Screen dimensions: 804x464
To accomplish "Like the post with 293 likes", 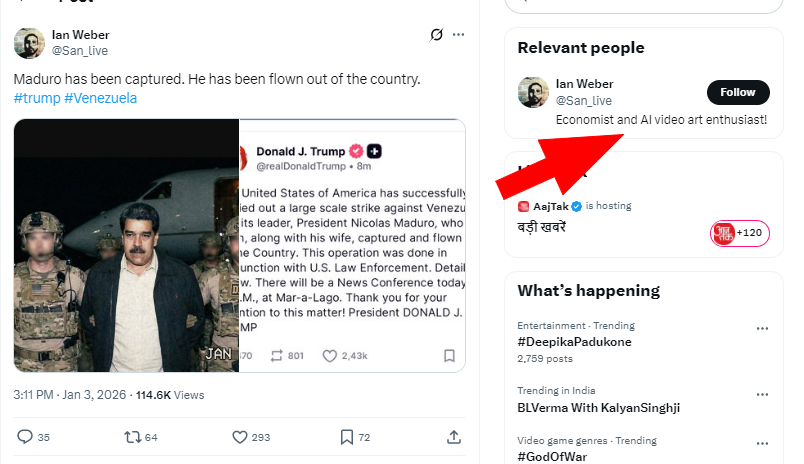I will [x=240, y=437].
